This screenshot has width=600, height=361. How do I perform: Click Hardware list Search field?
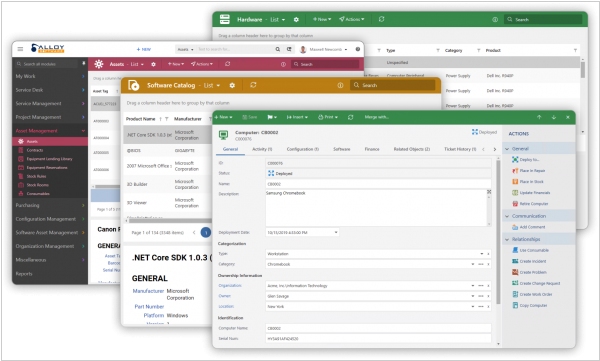[543, 19]
